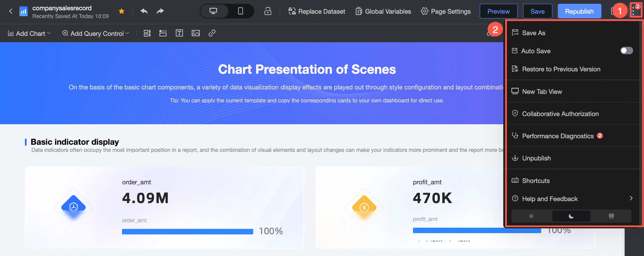Viewport: 644px width, 256px height.
Task: Click the Republish button
Action: click(579, 11)
